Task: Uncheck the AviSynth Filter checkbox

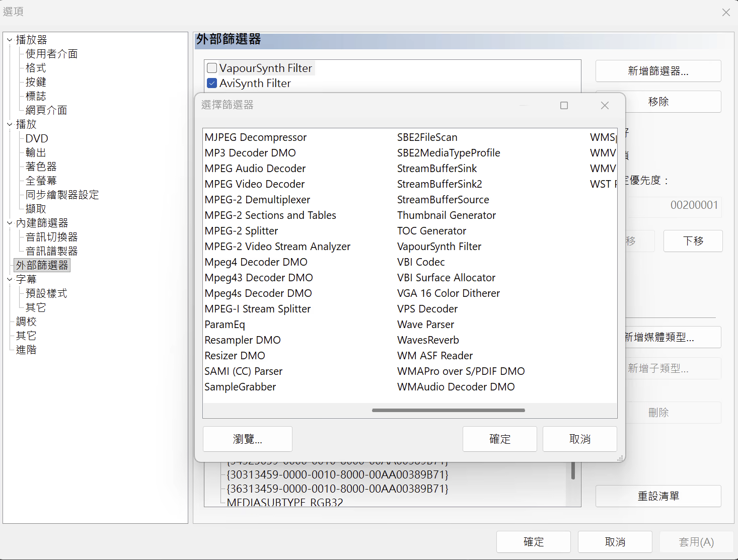Action: point(212,83)
